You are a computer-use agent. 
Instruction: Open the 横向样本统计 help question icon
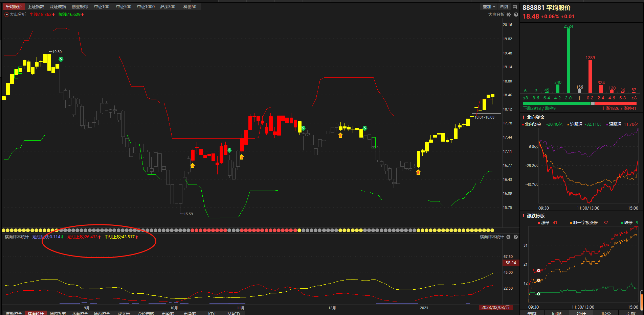coord(516,237)
